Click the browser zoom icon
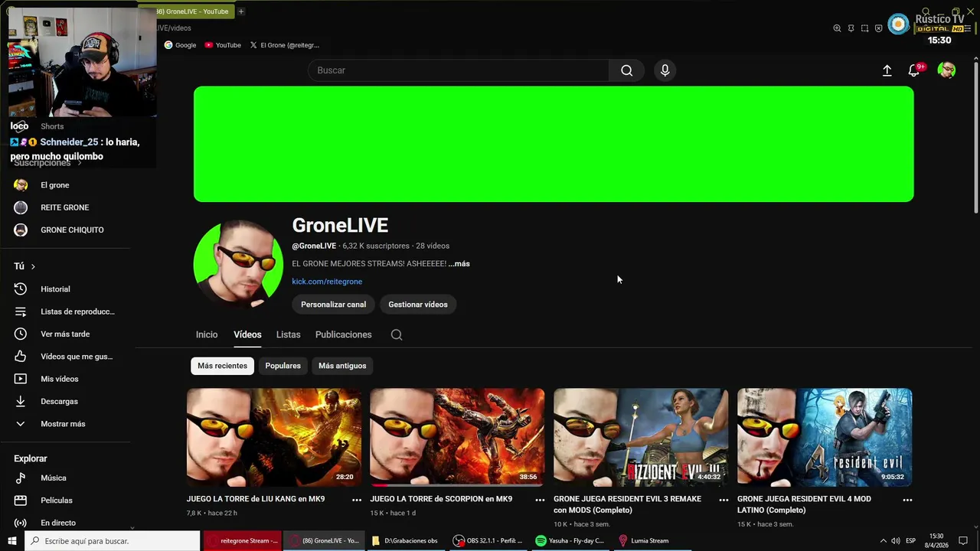This screenshot has width=980, height=551. click(837, 28)
